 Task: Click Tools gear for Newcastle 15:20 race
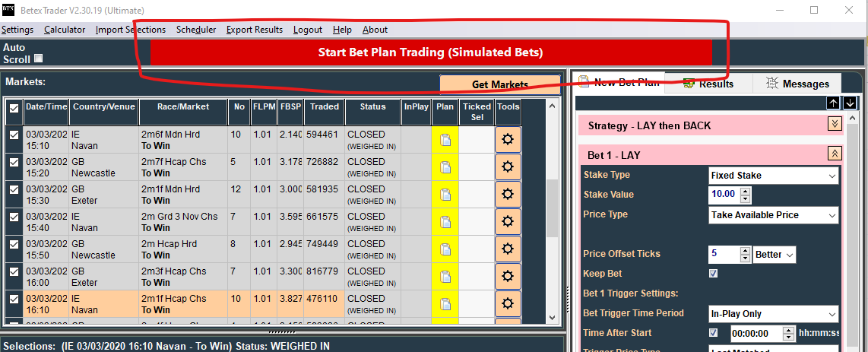(508, 167)
